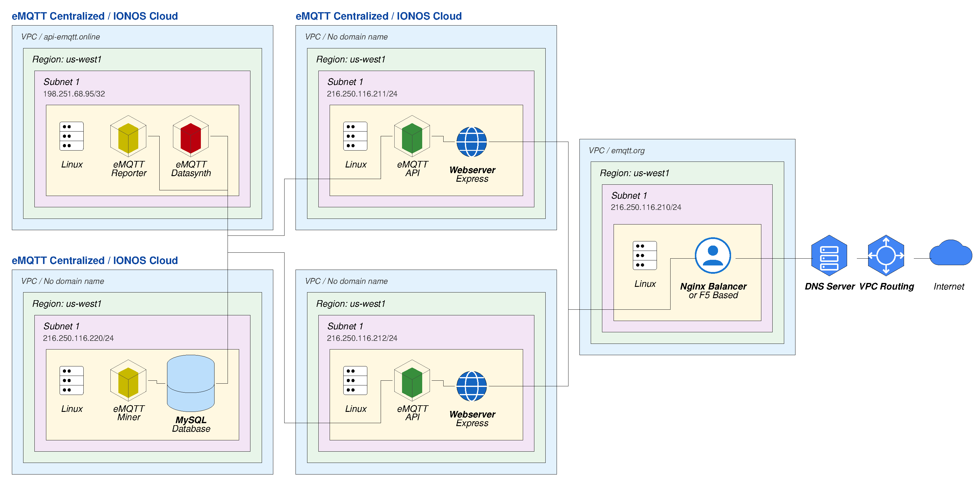The height and width of the screenshot is (484, 980).
Task: Select the 'Subnet 1' heading above 198.251.68.95/32
Action: [x=61, y=82]
